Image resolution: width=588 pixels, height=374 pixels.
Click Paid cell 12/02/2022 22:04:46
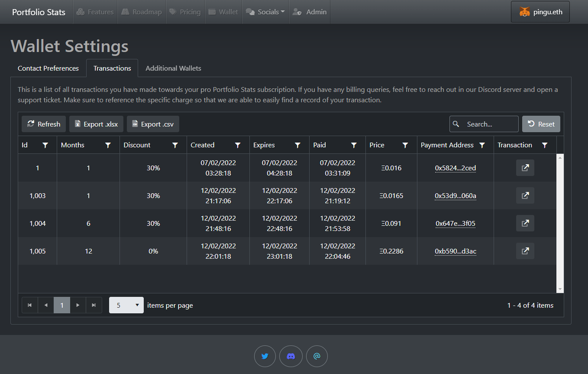(338, 251)
